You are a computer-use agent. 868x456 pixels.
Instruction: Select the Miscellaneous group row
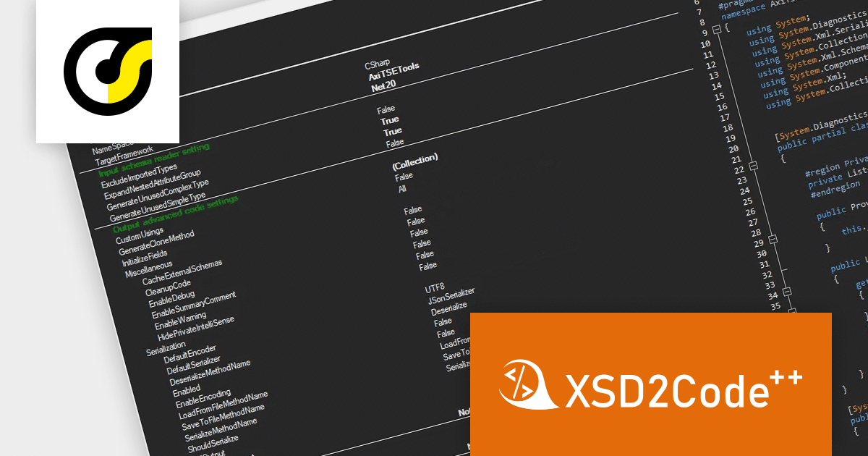pos(149,269)
